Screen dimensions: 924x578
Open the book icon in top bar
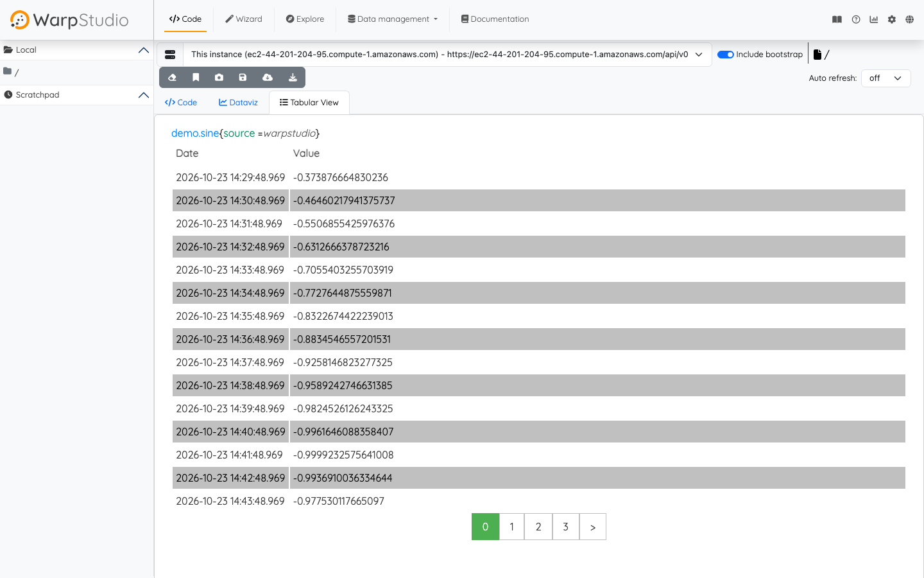837,19
